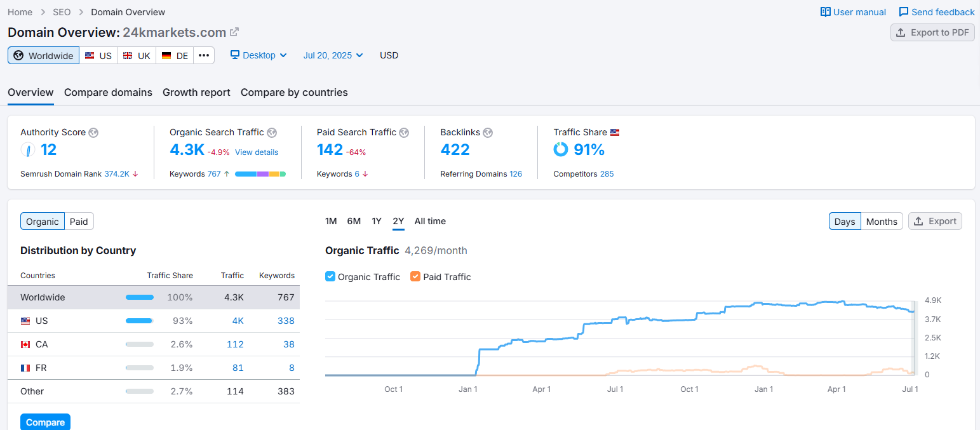The width and height of the screenshot is (980, 430).
Task: Click the keyword position distribution color bar
Action: pos(260,173)
